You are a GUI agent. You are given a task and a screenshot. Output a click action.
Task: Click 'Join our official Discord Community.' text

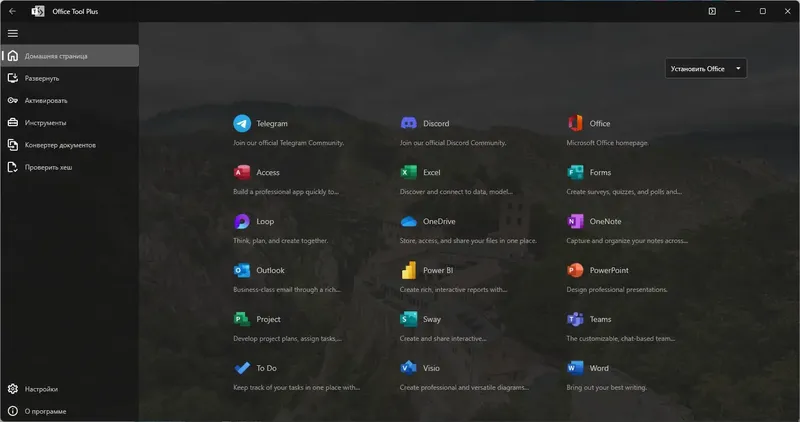[453, 143]
